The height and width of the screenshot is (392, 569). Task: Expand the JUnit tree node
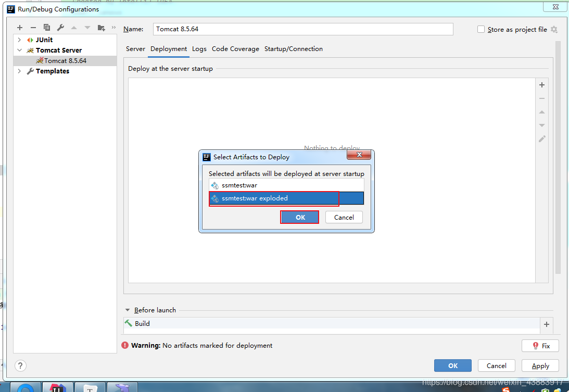(x=20, y=40)
